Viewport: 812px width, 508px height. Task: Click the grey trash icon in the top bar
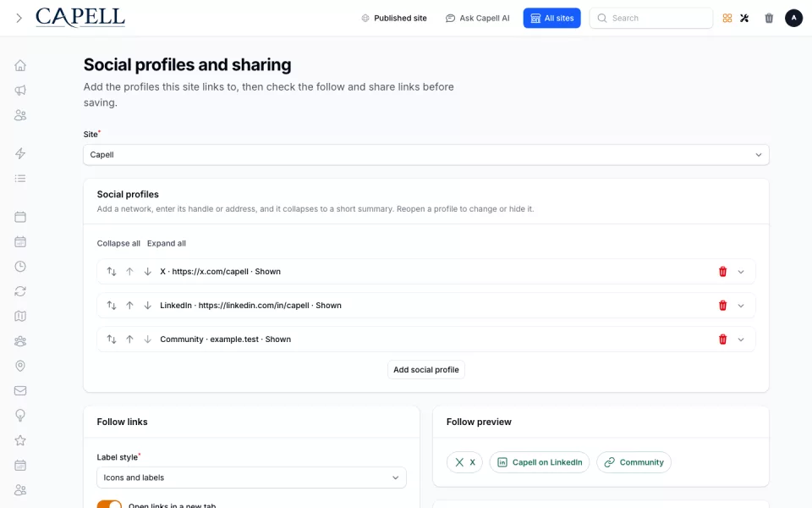pos(769,18)
